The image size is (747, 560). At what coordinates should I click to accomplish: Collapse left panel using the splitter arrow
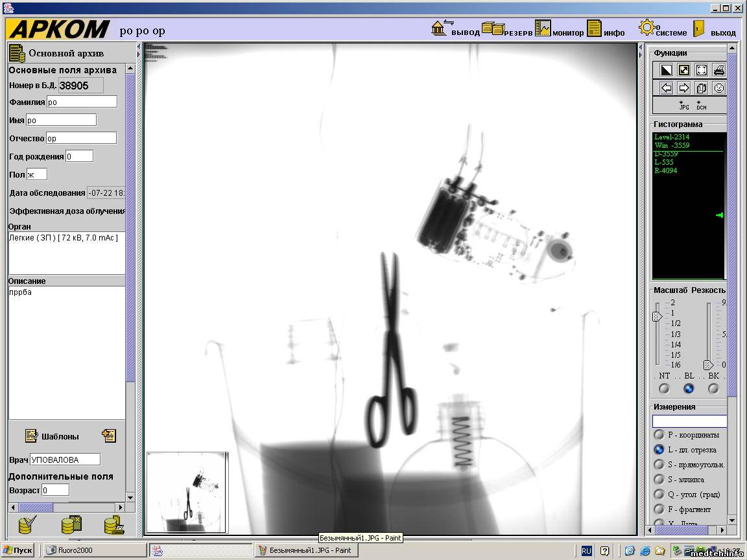139,48
